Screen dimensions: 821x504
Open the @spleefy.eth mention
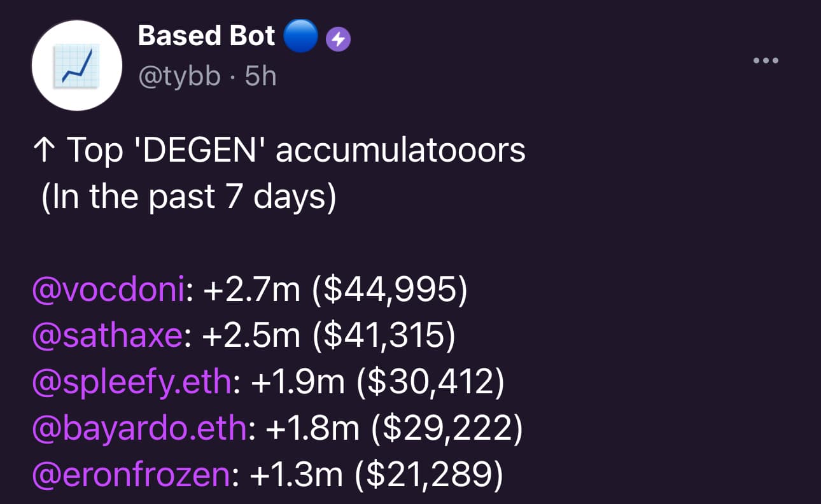132,382
